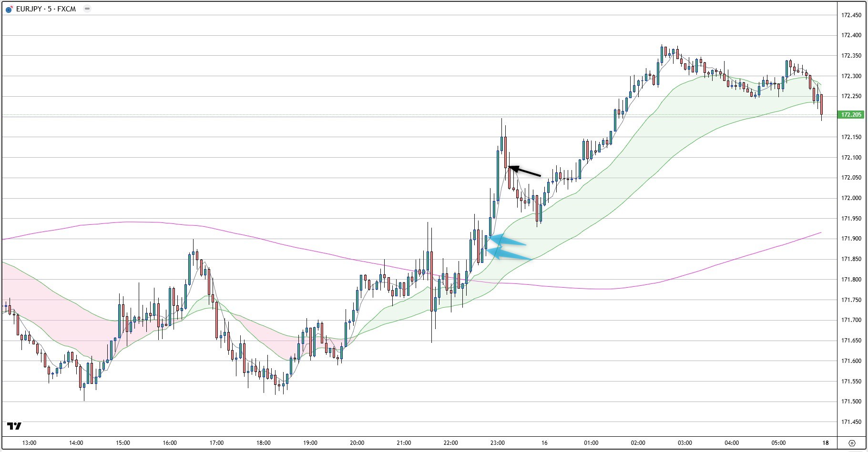The height and width of the screenshot is (452, 868).
Task: Click the 22:00 time axis label
Action: coord(450,443)
